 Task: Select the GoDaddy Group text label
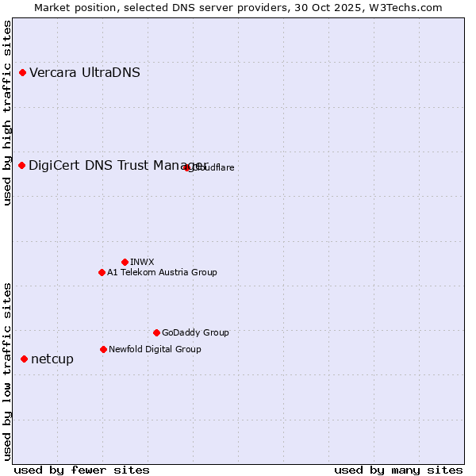point(195,332)
